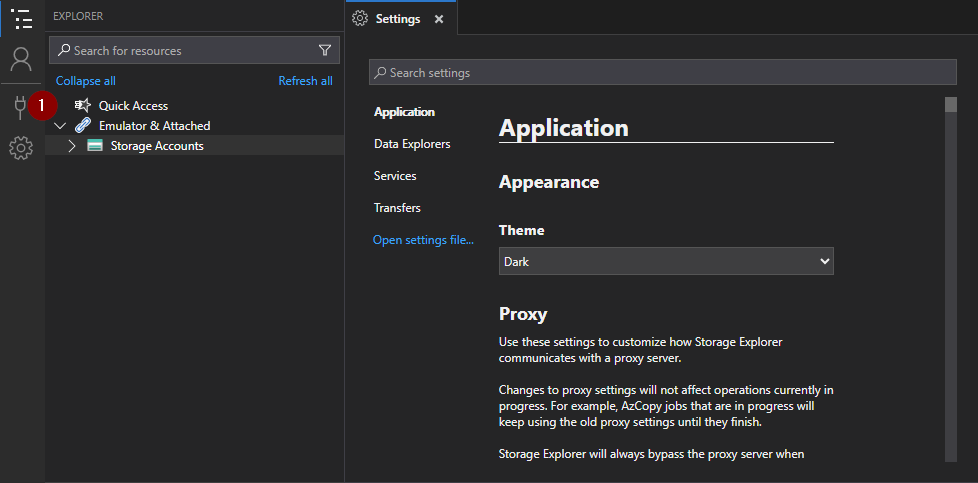Open the Explorer view in the activity bar
978x483 pixels.
(21, 19)
